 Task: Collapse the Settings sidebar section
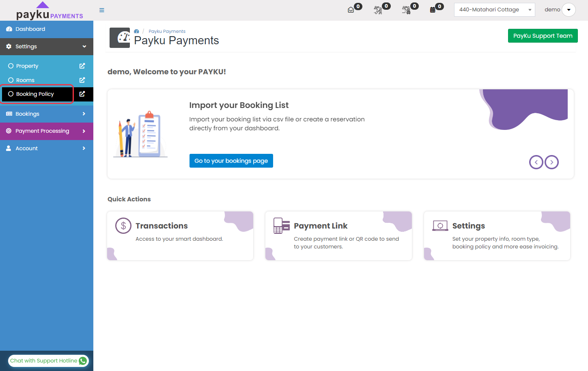pyautogui.click(x=47, y=47)
